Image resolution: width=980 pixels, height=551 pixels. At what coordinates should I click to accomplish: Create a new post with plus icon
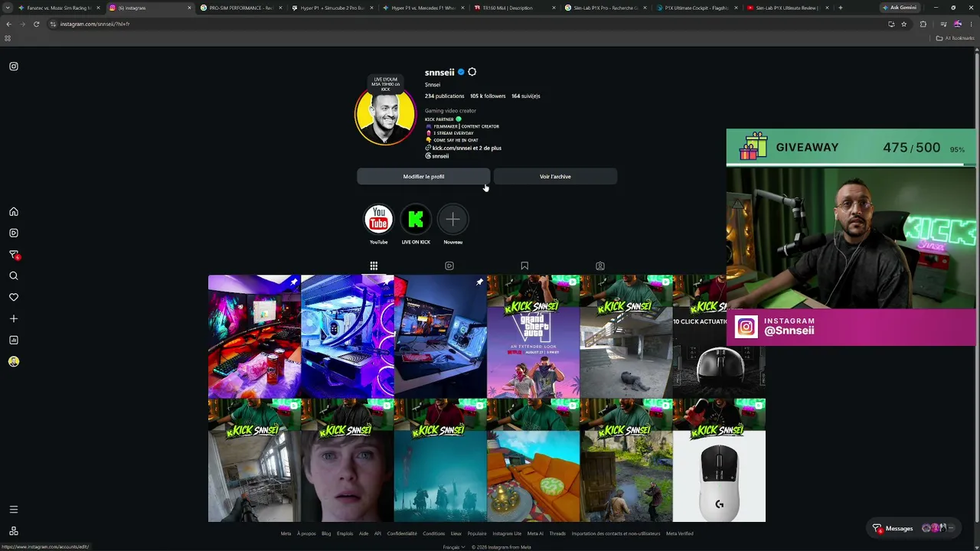click(x=14, y=319)
